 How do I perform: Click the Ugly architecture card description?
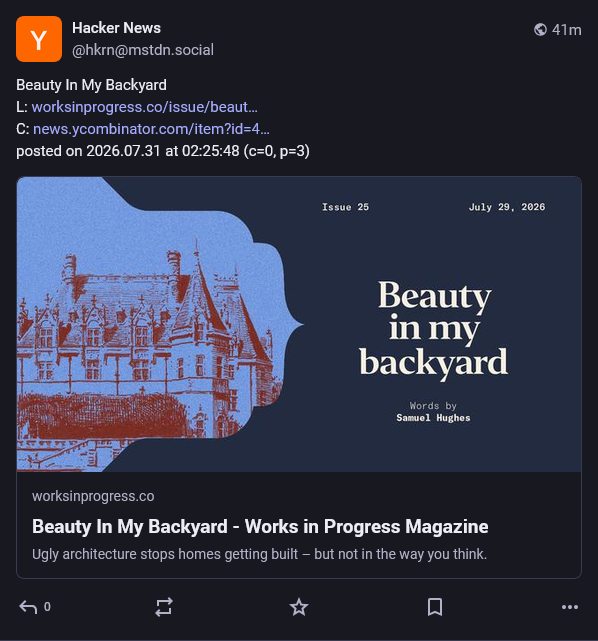pyautogui.click(x=260, y=554)
